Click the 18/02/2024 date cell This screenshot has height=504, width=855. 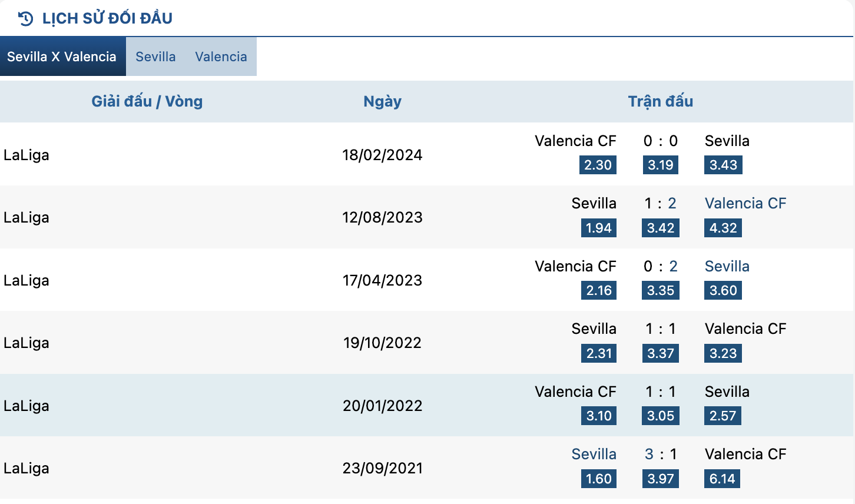tap(382, 155)
